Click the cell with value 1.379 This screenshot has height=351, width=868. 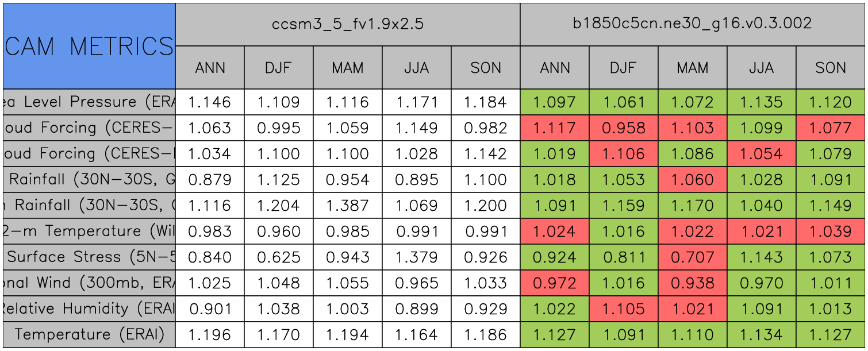click(416, 257)
